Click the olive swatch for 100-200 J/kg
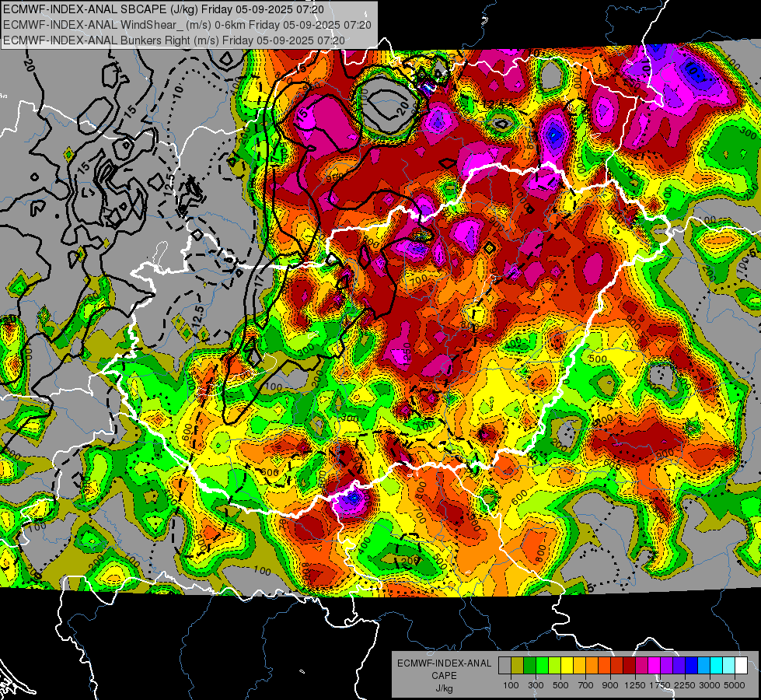The width and height of the screenshot is (761, 700). click(518, 665)
